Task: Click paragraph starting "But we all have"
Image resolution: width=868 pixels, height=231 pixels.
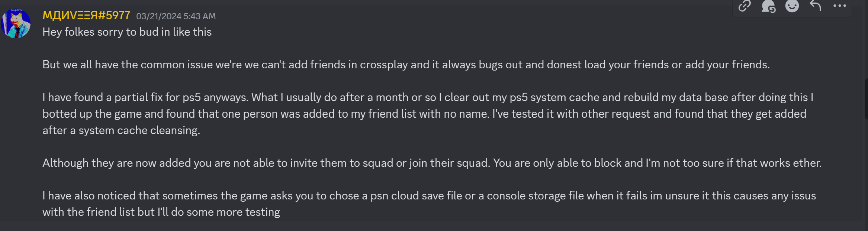Action: (406, 65)
